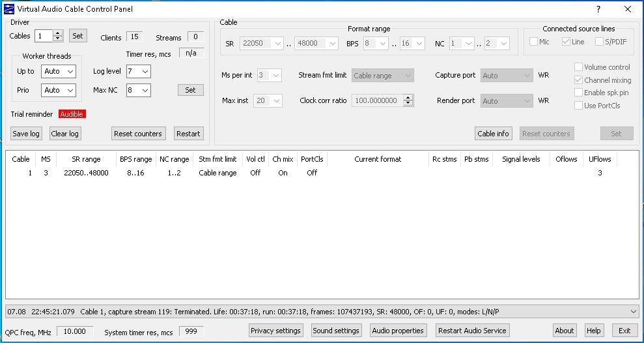Screen dimensions: 644x343
Task: Open the Render port dropdown
Action: 507,101
